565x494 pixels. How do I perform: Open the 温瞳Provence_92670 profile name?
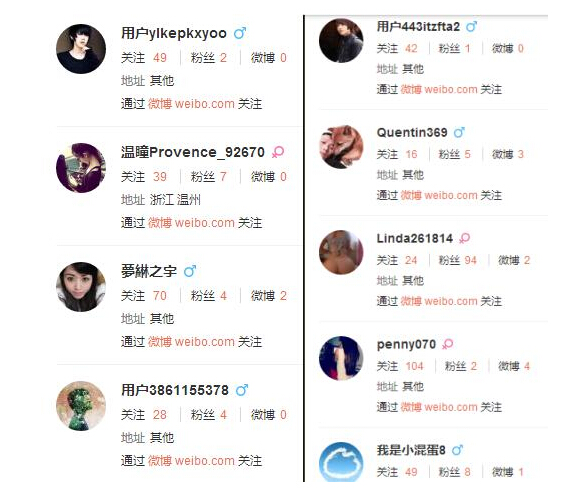coord(193,152)
